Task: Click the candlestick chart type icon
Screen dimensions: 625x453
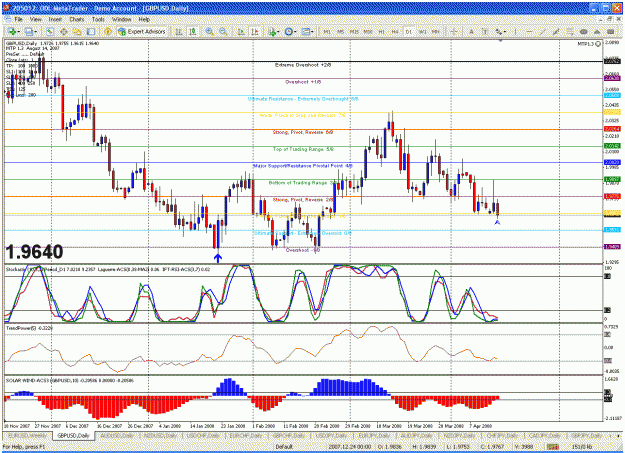Action: (x=193, y=32)
